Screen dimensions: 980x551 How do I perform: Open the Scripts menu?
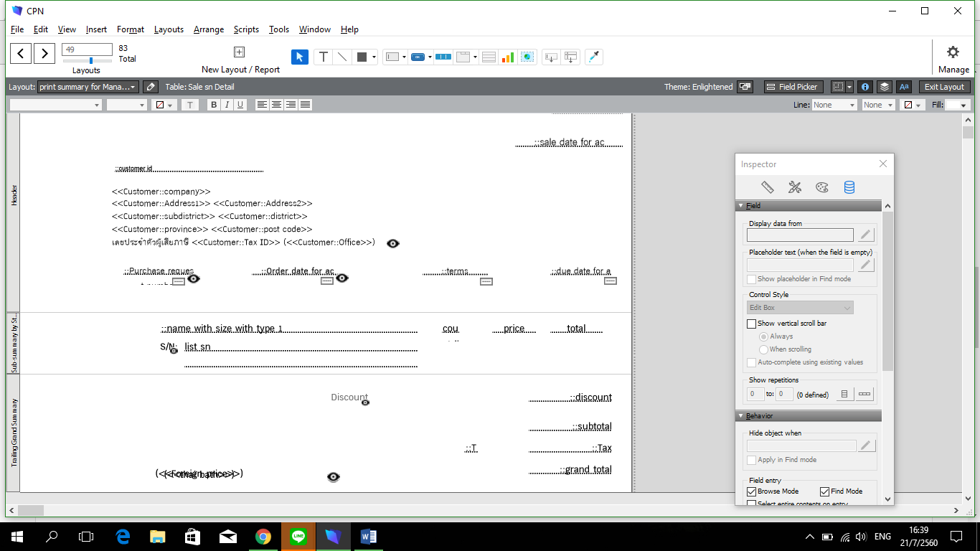[x=246, y=29]
